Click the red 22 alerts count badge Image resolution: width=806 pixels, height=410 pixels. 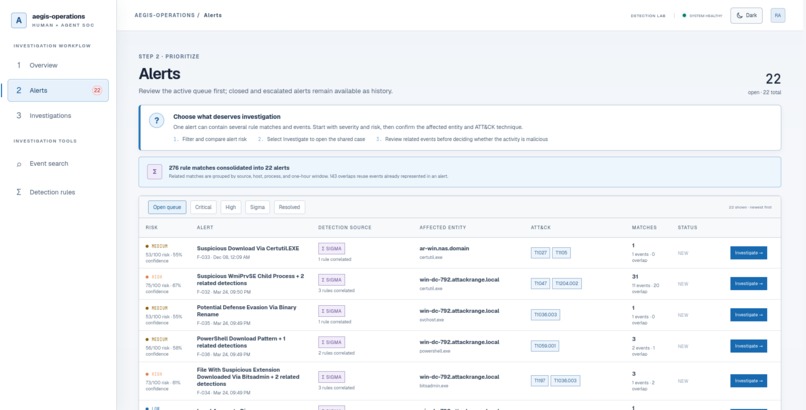point(97,90)
